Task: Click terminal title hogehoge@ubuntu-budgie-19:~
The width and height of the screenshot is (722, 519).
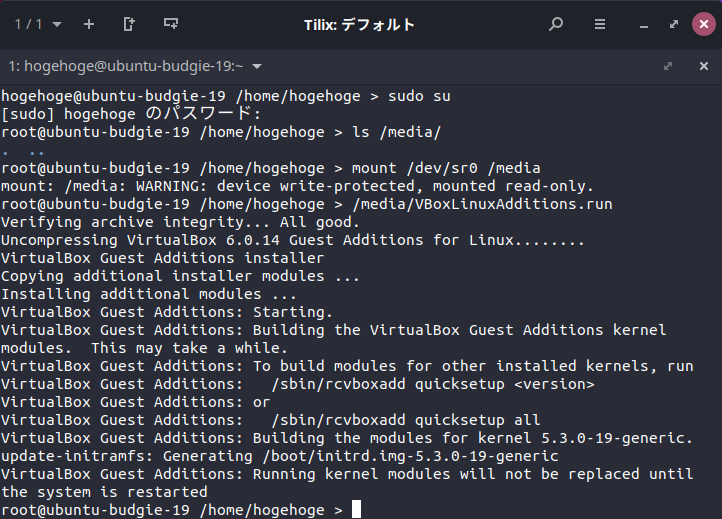Action: [126, 66]
